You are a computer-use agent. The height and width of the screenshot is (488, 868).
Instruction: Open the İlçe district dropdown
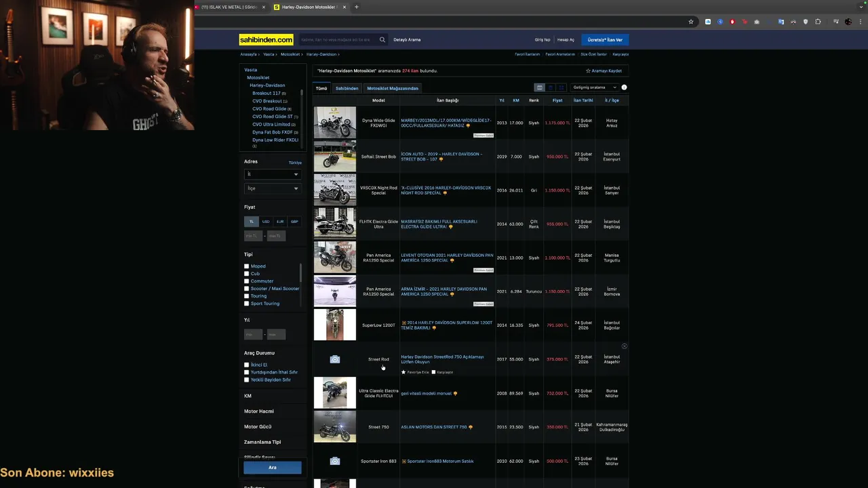click(x=272, y=188)
